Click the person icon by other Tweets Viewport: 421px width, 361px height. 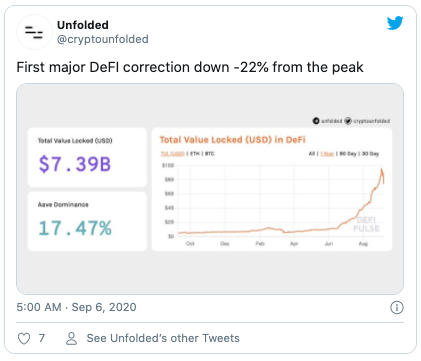[71, 339]
